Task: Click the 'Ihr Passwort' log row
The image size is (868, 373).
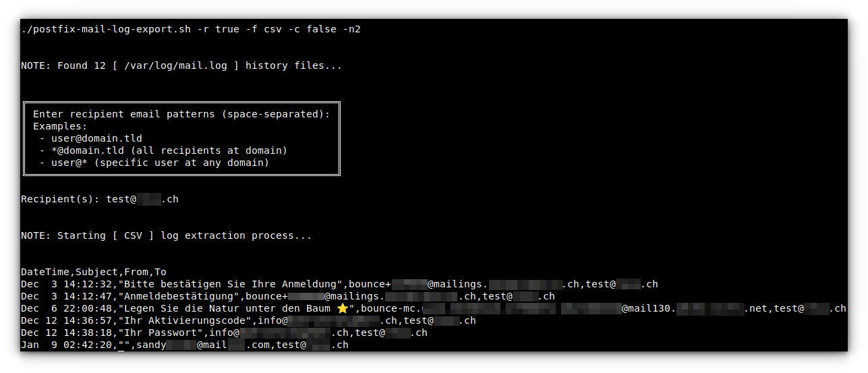Action: pos(224,333)
